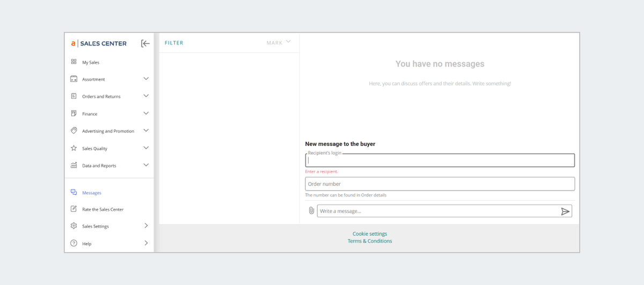This screenshot has width=644, height=285.
Task: Click 'The number can be found in Order details' hint
Action: point(346,195)
